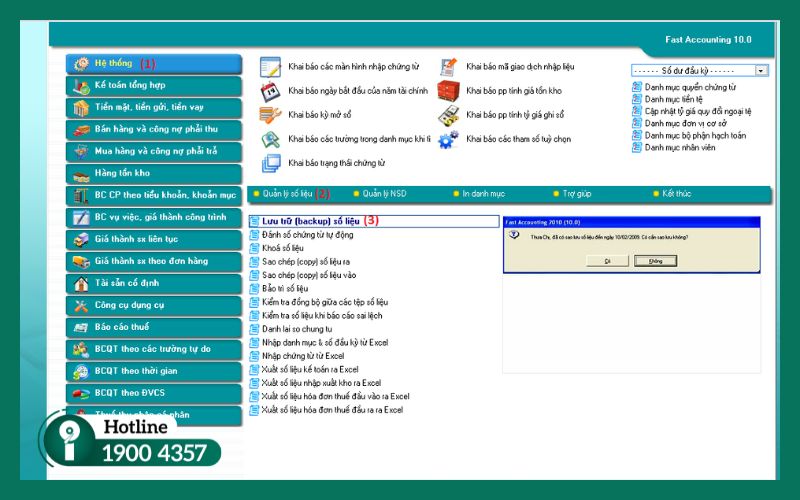Click the Giá thành sx theo đơn hàng icon
The image size is (800, 500).
click(x=81, y=262)
